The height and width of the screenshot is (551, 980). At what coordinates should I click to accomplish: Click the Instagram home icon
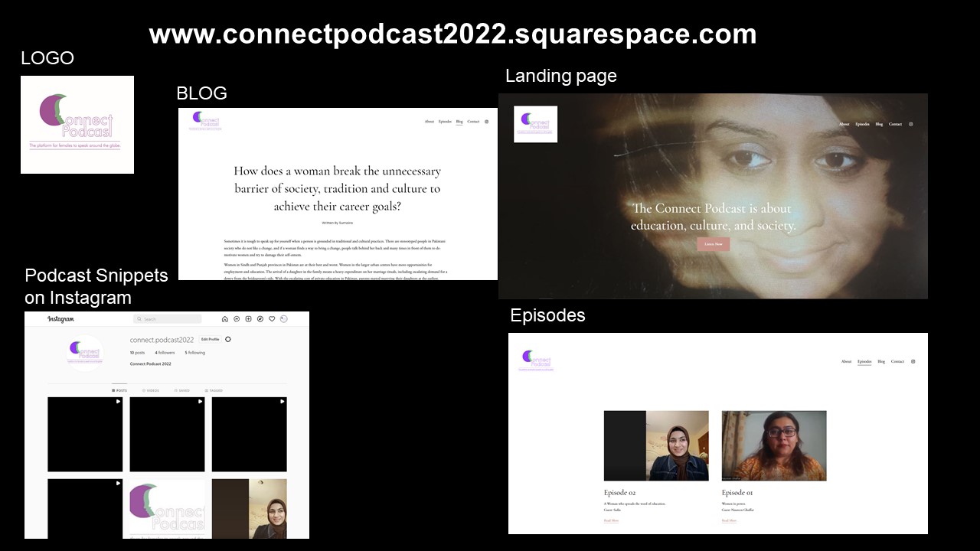pyautogui.click(x=224, y=319)
